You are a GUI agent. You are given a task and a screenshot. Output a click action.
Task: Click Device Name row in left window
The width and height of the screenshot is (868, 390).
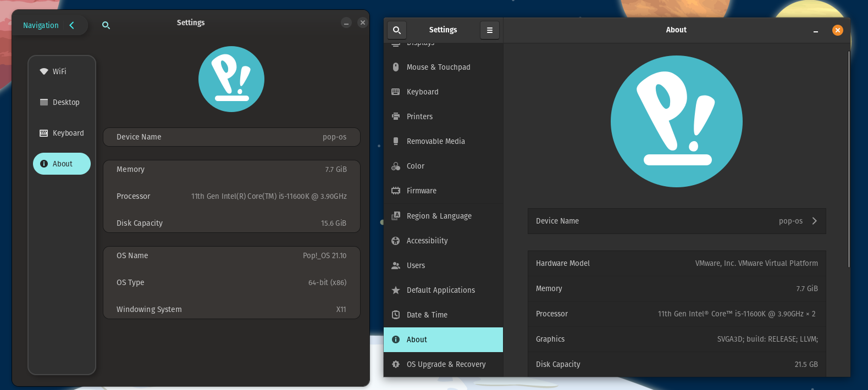pyautogui.click(x=231, y=137)
